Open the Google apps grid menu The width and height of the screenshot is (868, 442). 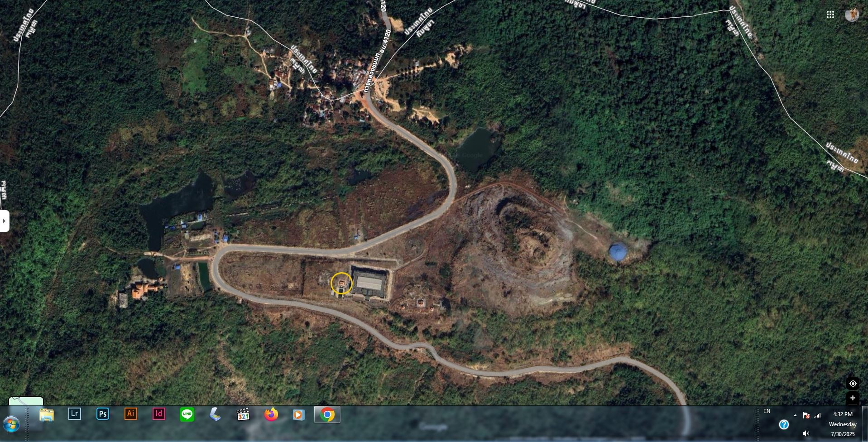click(x=830, y=15)
